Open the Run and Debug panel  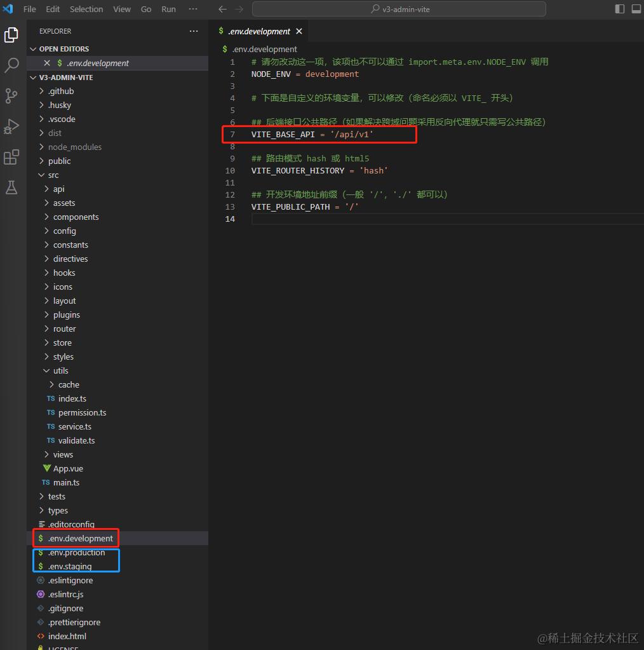point(11,126)
